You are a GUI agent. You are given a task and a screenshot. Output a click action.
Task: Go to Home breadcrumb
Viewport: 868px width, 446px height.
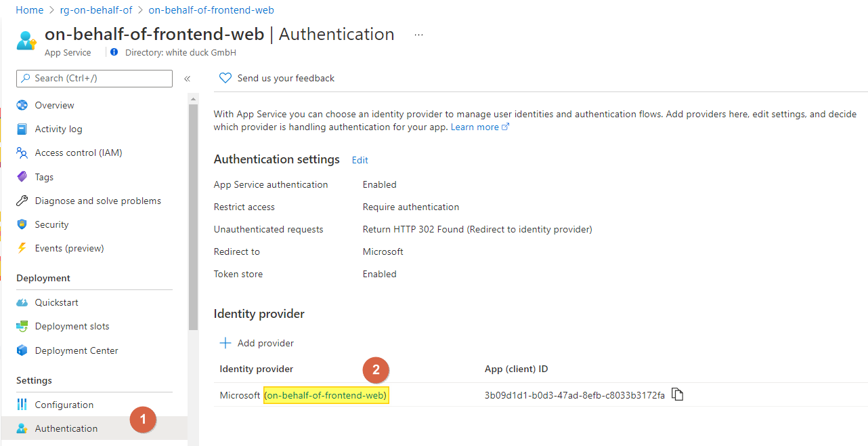tap(29, 10)
